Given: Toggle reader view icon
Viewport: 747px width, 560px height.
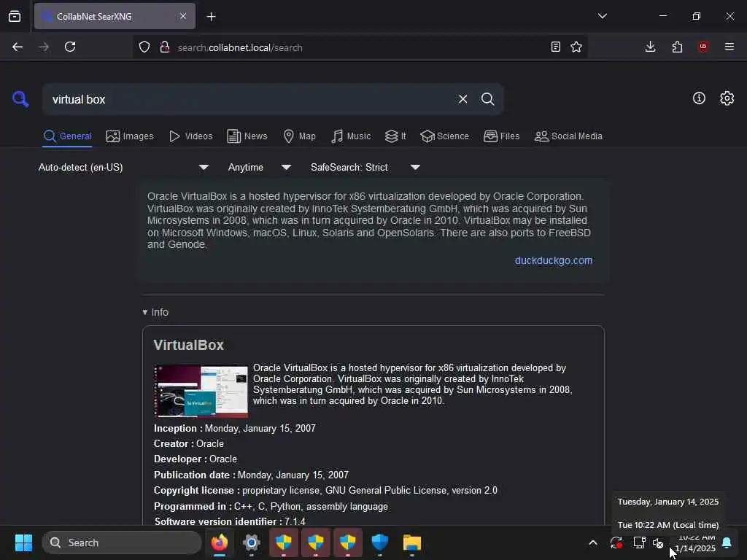Looking at the screenshot, I should coord(555,47).
